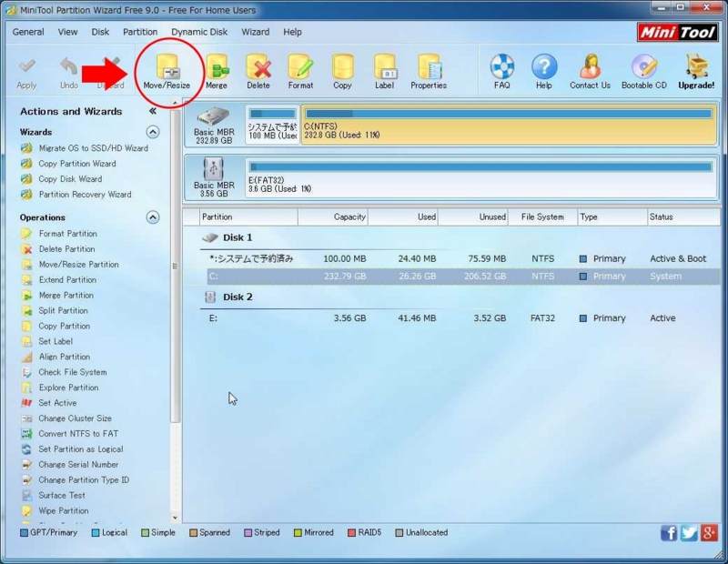Open the Facebook icon link

click(x=669, y=533)
